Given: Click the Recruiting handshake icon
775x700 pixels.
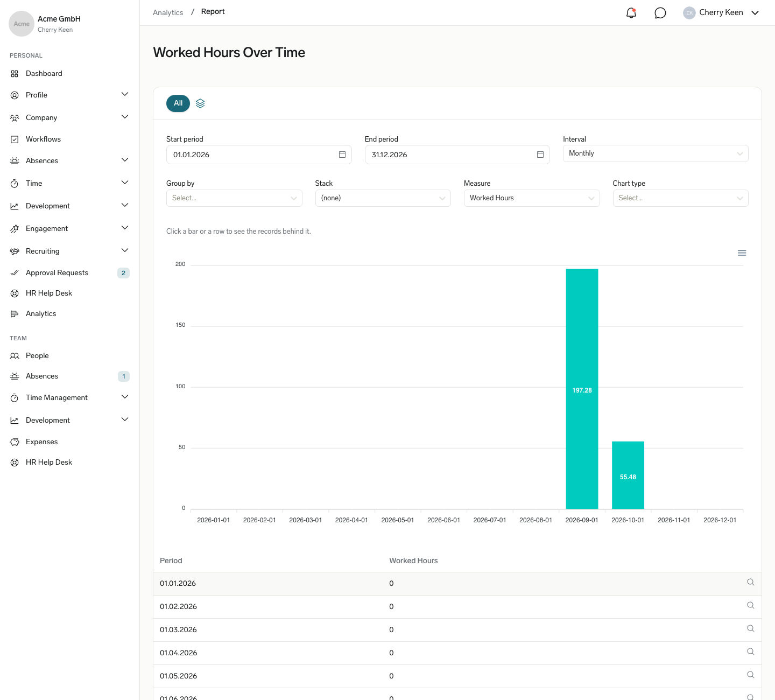Looking at the screenshot, I should [x=15, y=251].
